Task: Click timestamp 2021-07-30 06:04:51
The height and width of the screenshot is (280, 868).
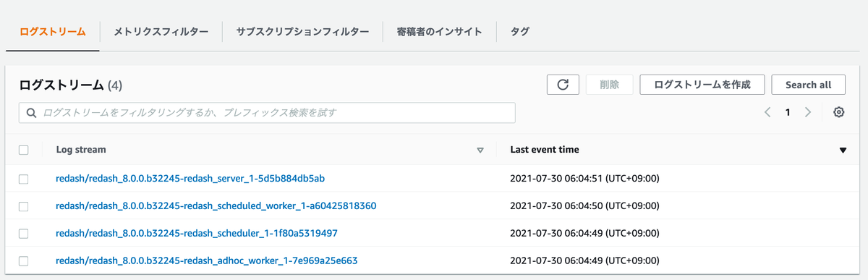Action: (584, 178)
